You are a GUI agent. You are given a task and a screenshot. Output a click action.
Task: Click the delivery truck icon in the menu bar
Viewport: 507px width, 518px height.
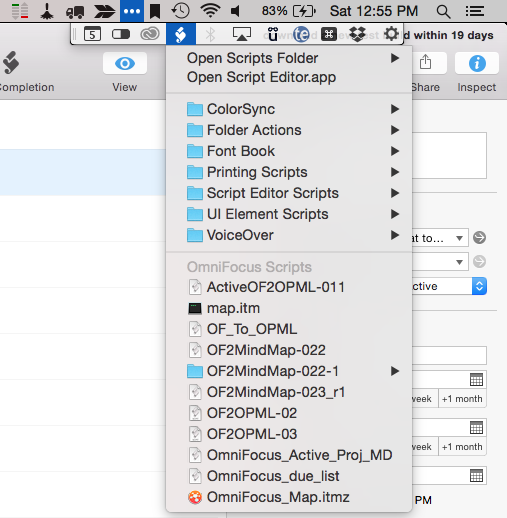click(75, 11)
